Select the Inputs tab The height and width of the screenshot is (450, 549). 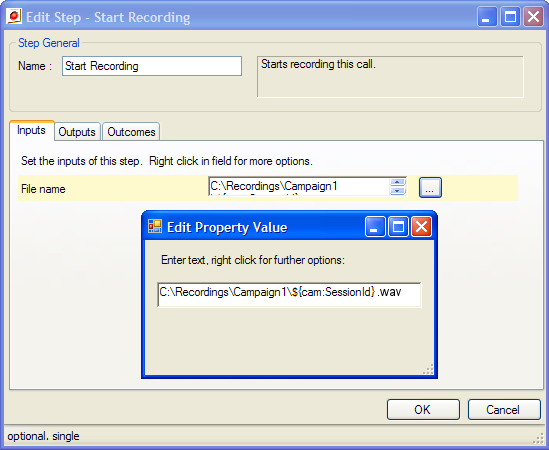click(x=32, y=130)
